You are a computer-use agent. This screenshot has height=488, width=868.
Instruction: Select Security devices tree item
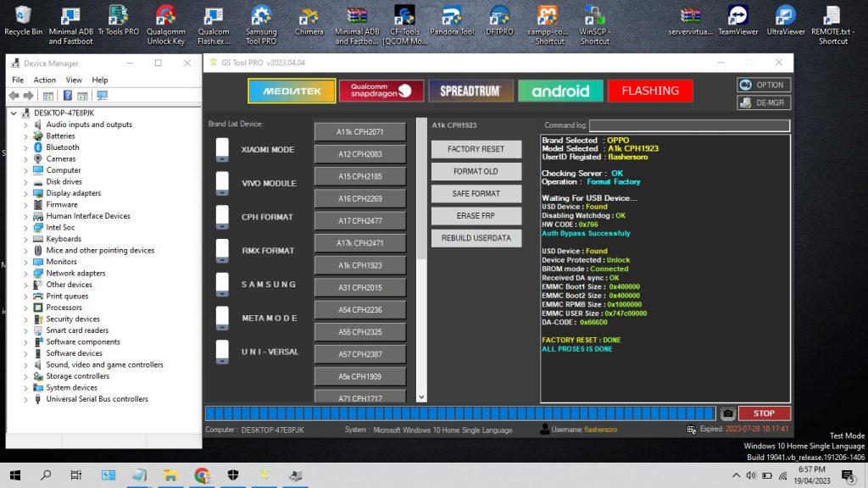point(73,319)
